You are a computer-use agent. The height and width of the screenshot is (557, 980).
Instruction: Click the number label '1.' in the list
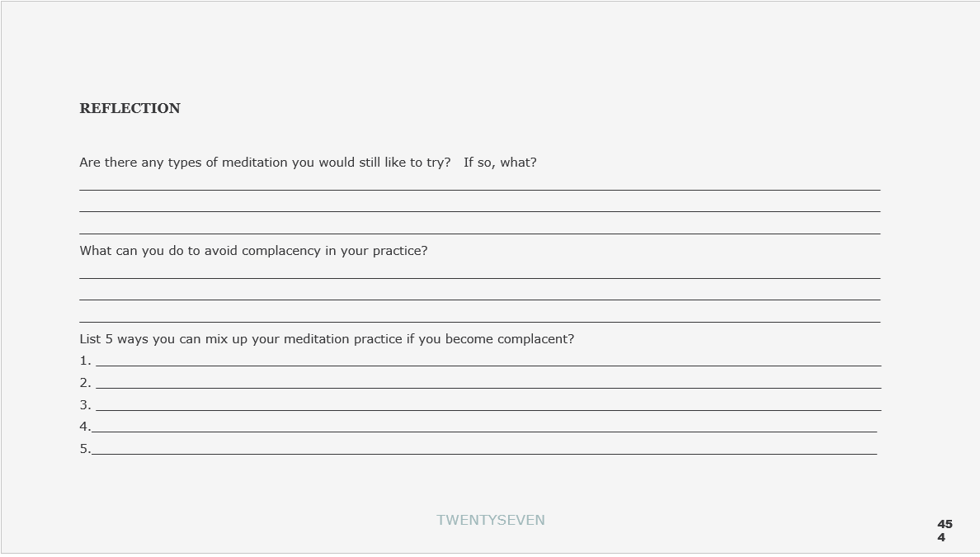(x=85, y=361)
